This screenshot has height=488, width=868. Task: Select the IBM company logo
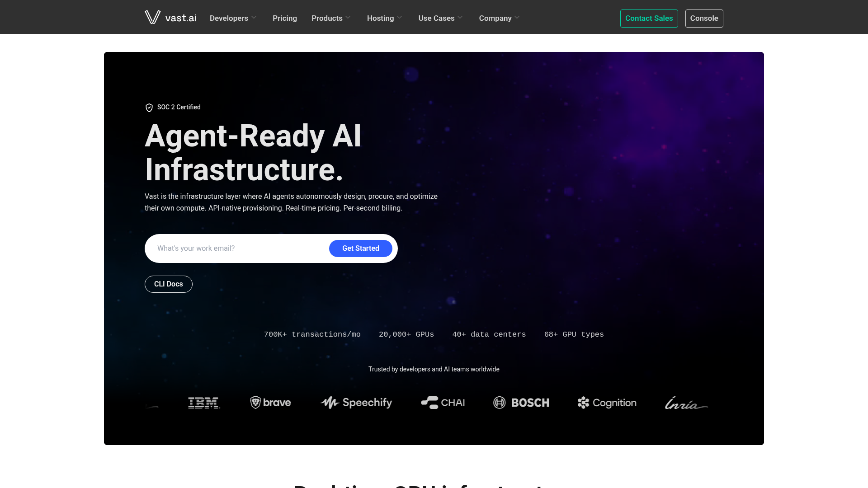click(x=204, y=403)
